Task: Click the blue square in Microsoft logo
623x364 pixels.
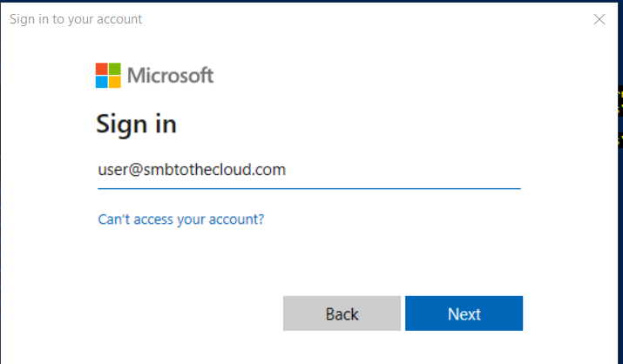Action: point(102,82)
